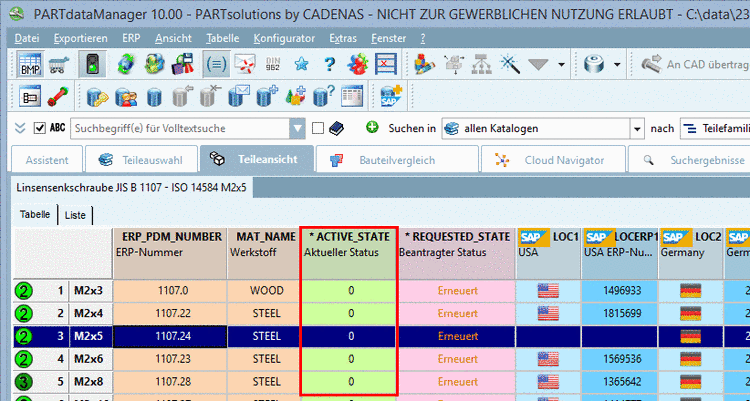
Task: Switch to the Cloud Navigator tab
Action: pyautogui.click(x=553, y=160)
